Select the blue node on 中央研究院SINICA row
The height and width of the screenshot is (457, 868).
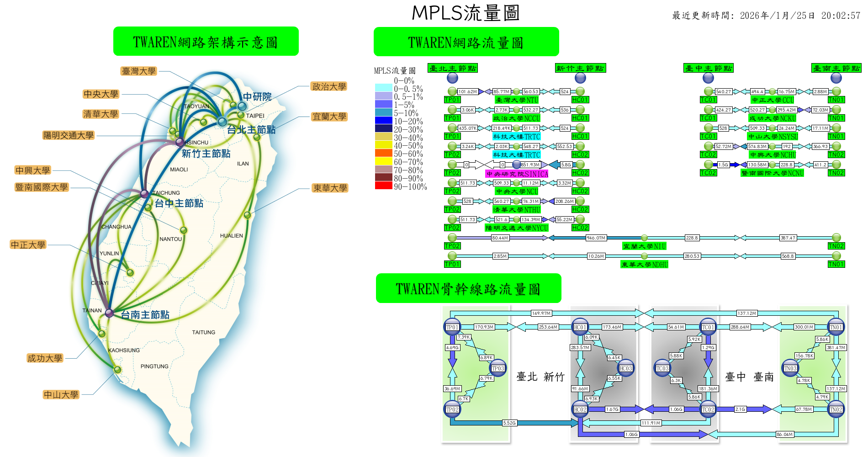point(516,165)
